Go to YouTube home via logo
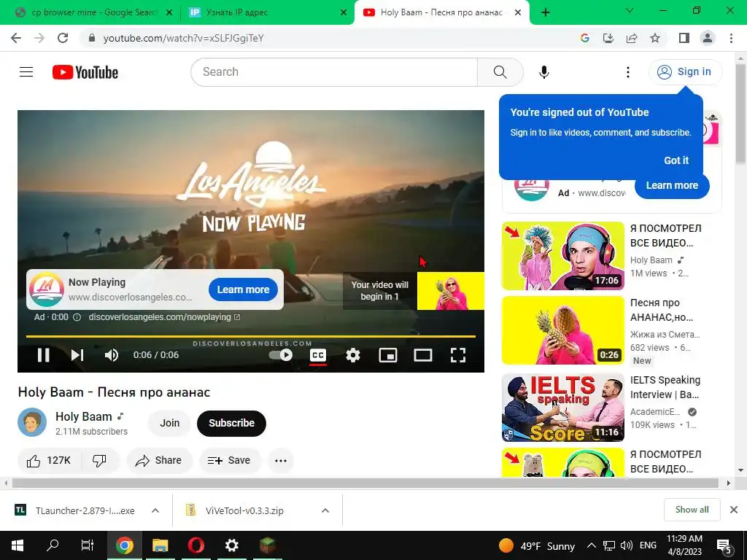747x560 pixels. click(x=85, y=72)
